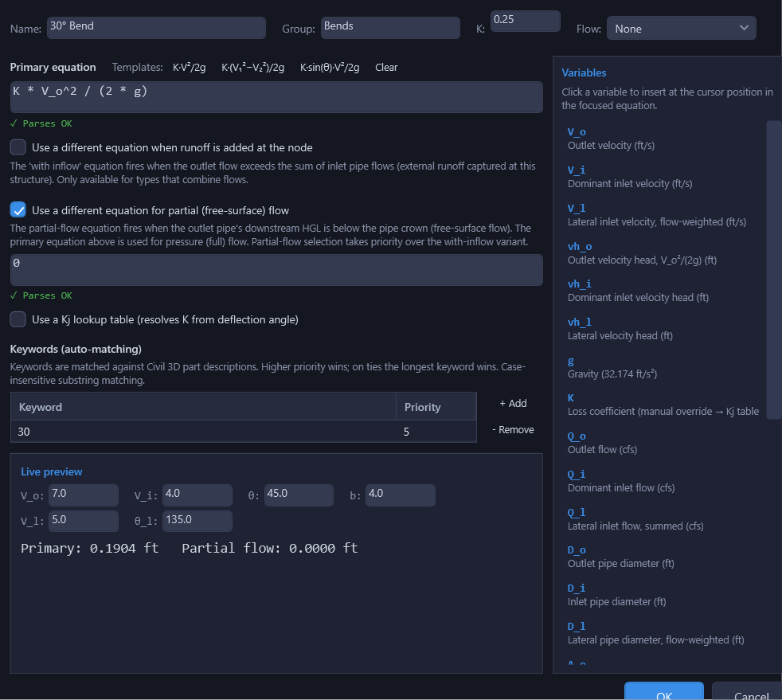The image size is (782, 700).
Task: Add a new keyword row
Action: click(513, 403)
